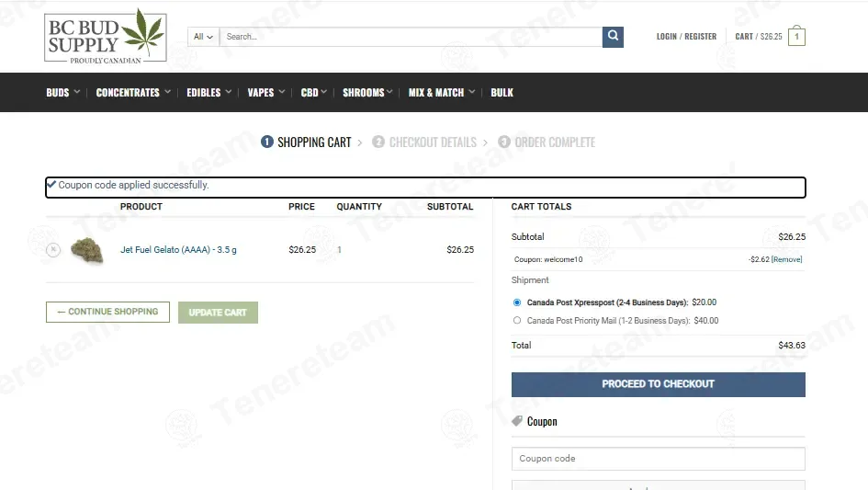The image size is (868, 490).
Task: Open the cart bag icon
Action: click(796, 36)
